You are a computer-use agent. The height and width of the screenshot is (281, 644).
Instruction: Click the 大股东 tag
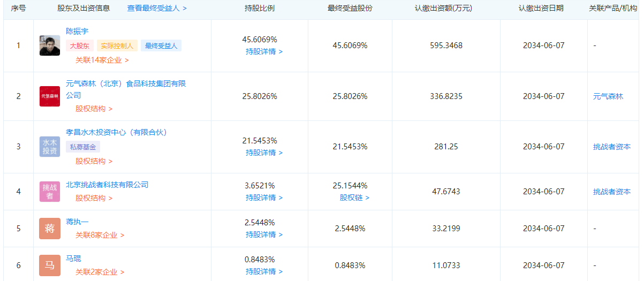point(80,46)
